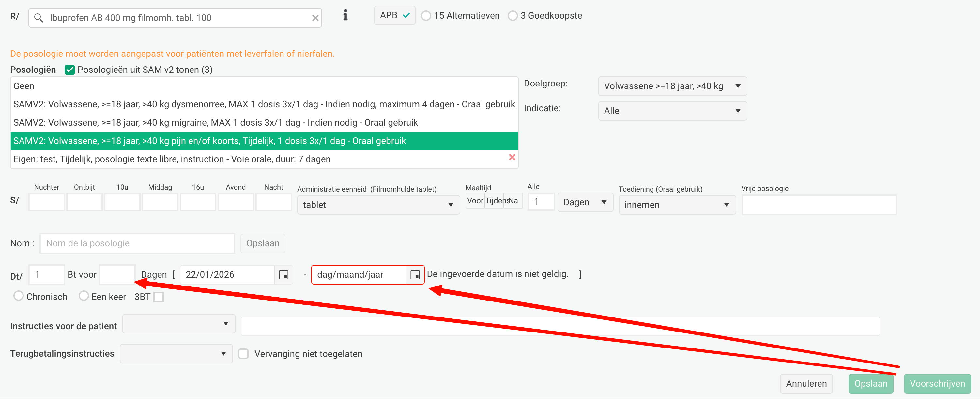This screenshot has height=402, width=980.
Task: Check Vervanging niet toegelaten
Action: [243, 354]
